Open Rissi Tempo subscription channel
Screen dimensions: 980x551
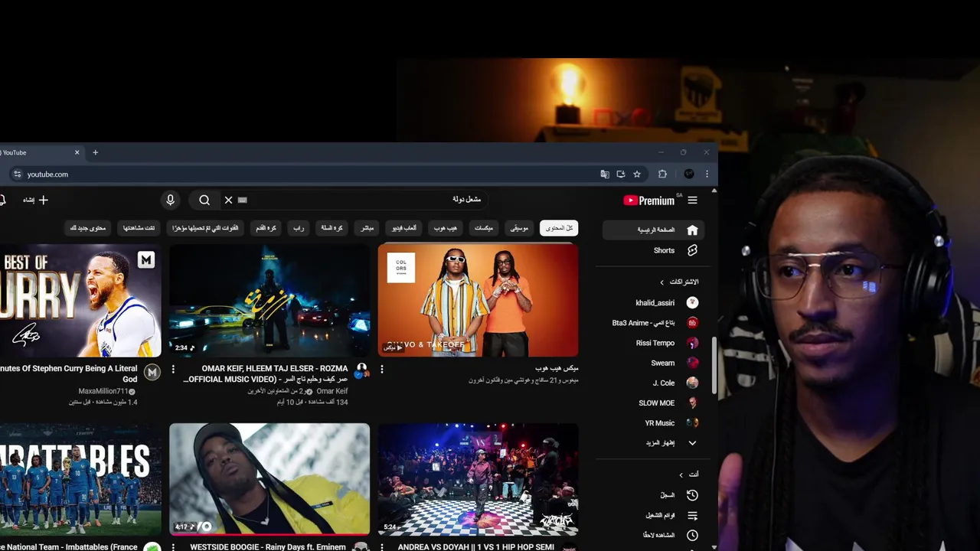pos(653,343)
